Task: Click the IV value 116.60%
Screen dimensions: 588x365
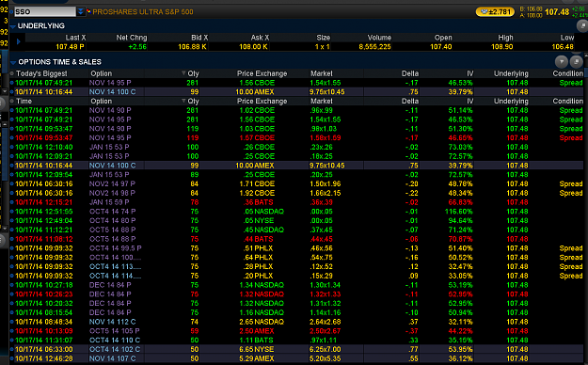Action: coord(458,212)
